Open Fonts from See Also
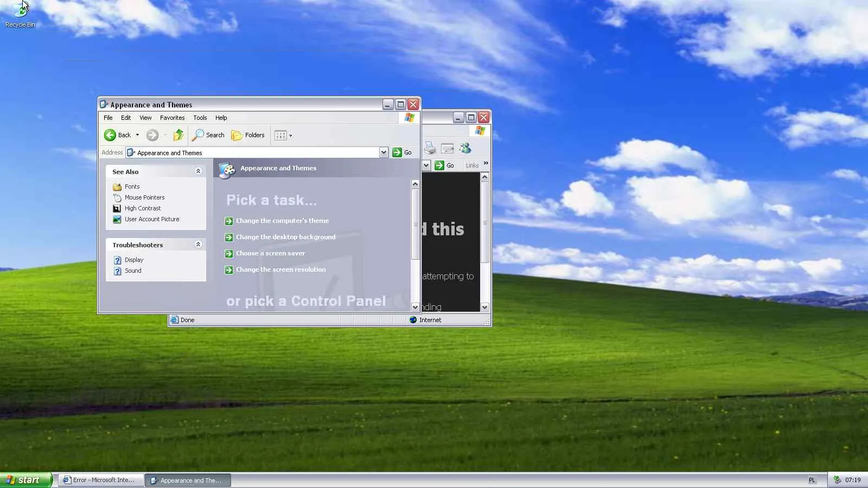This screenshot has height=488, width=868. click(132, 187)
